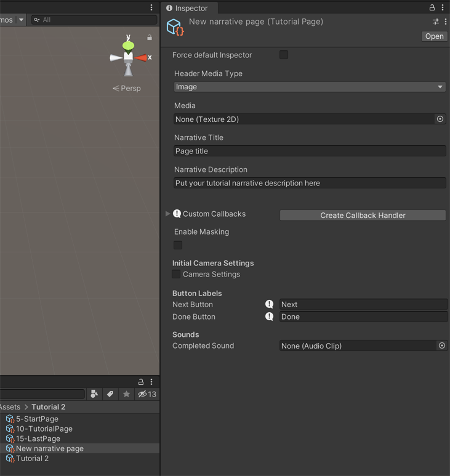This screenshot has height=476, width=450.
Task: Click the Project panel lock icon
Action: click(x=141, y=382)
